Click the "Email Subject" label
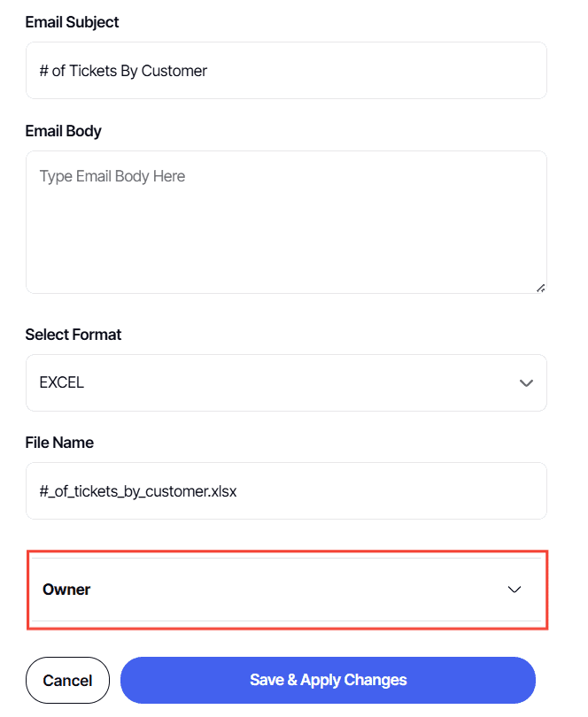This screenshot has width=588, height=717. pyautogui.click(x=72, y=22)
